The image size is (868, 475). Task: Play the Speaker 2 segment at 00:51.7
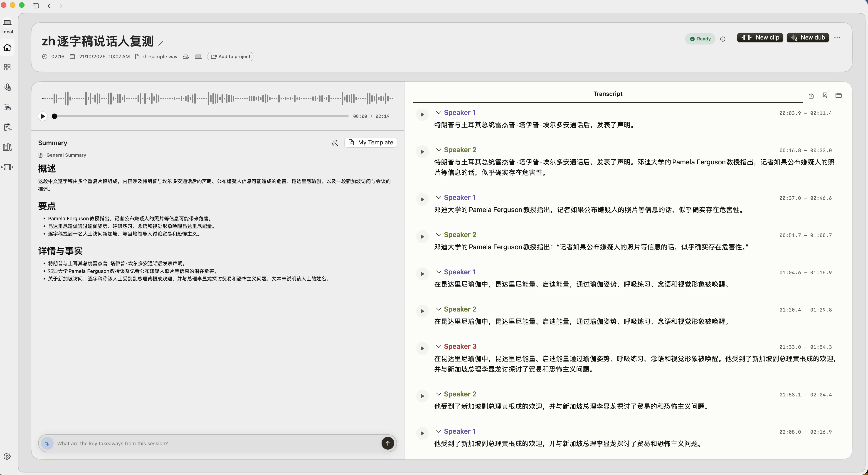(422, 237)
